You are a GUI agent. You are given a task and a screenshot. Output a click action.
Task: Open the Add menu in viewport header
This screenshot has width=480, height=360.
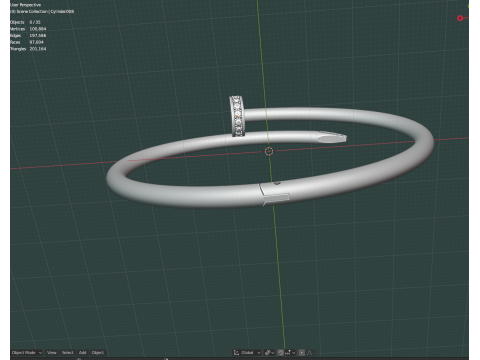point(82,352)
